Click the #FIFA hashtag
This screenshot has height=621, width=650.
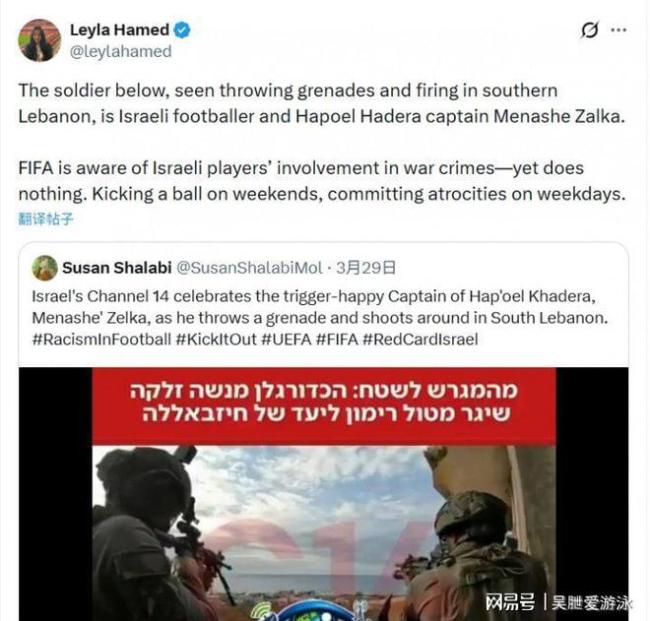337,340
